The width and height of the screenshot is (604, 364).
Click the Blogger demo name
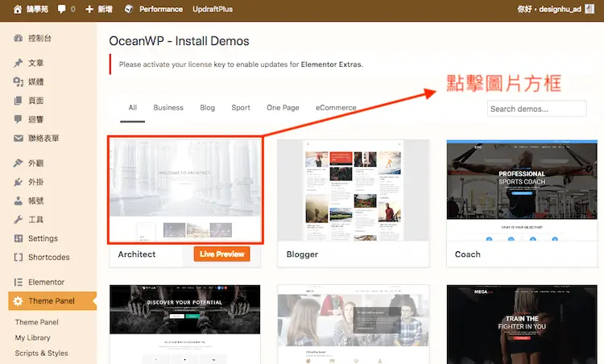click(302, 254)
